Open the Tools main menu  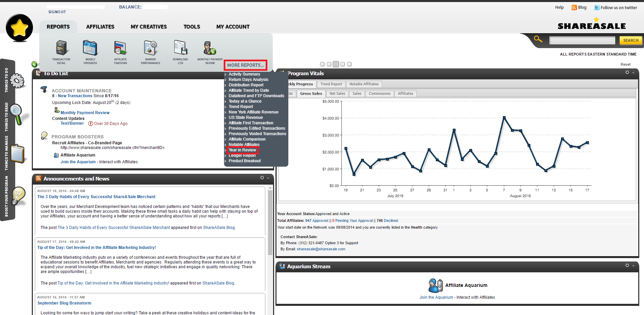coord(192,27)
